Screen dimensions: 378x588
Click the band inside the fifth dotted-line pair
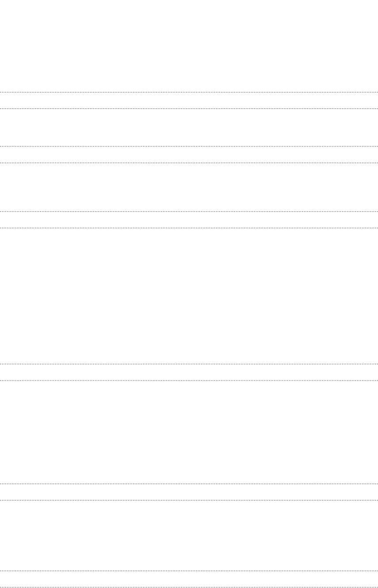tap(189, 492)
